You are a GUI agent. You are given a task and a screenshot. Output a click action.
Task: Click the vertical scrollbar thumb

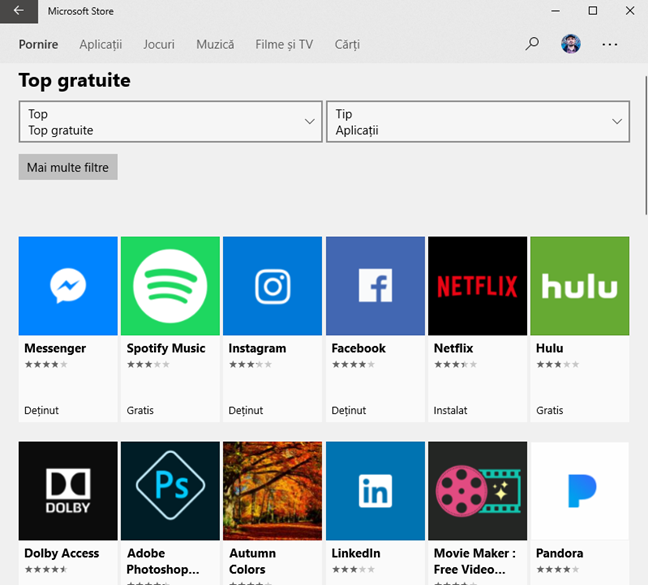click(646, 145)
